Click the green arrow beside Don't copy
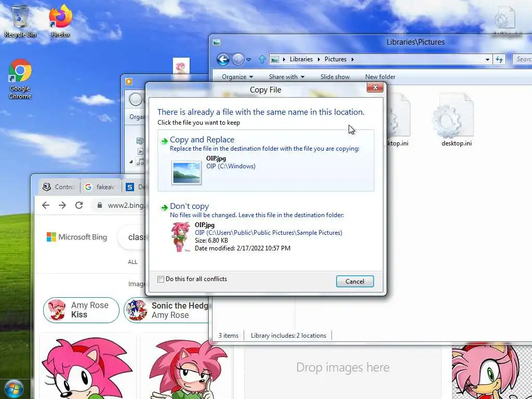Screen dimensions: 532x399 164,208
